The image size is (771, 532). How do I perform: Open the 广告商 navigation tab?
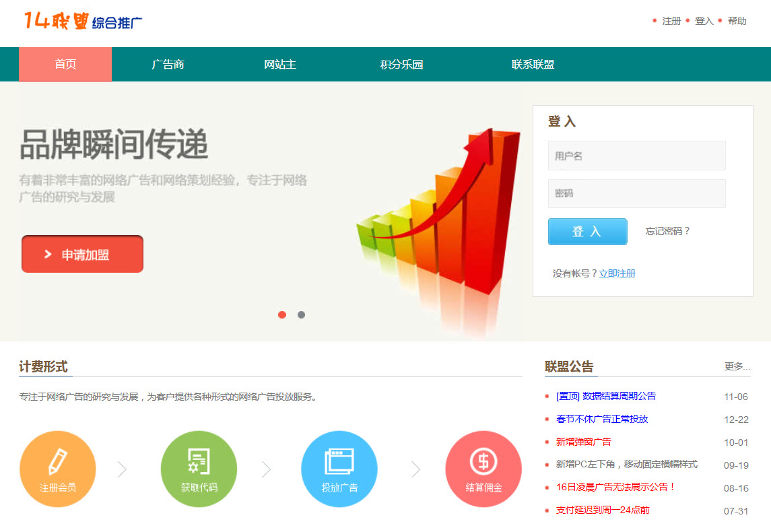[x=168, y=65]
